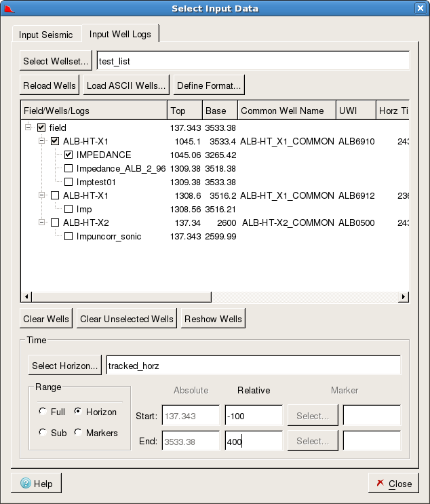Toggle the field checkbox
The image size is (430, 504).
(41, 128)
